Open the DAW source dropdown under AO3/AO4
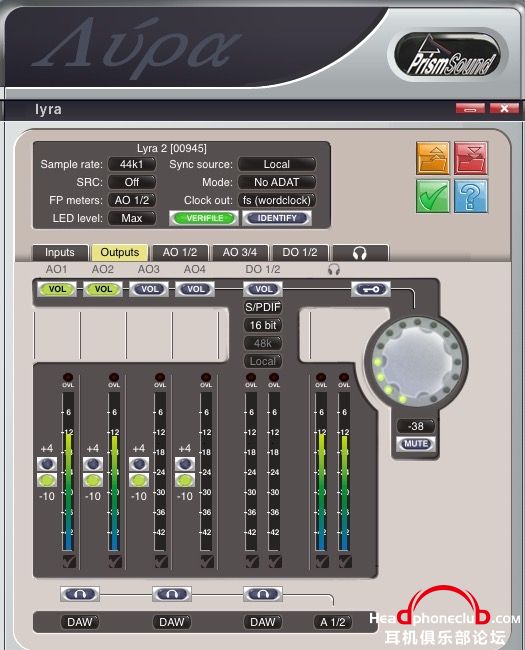The height and width of the screenshot is (650, 525). pos(172,622)
